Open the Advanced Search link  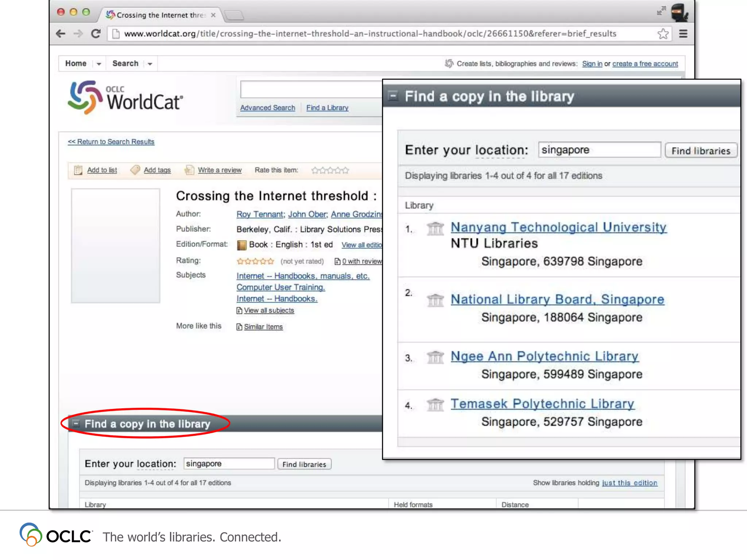(x=267, y=108)
